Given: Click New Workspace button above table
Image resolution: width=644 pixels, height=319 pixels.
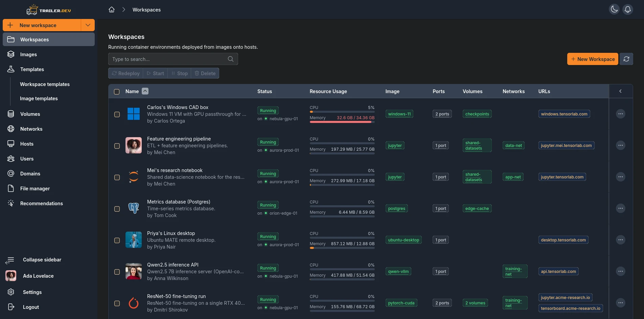Looking at the screenshot, I should [593, 59].
